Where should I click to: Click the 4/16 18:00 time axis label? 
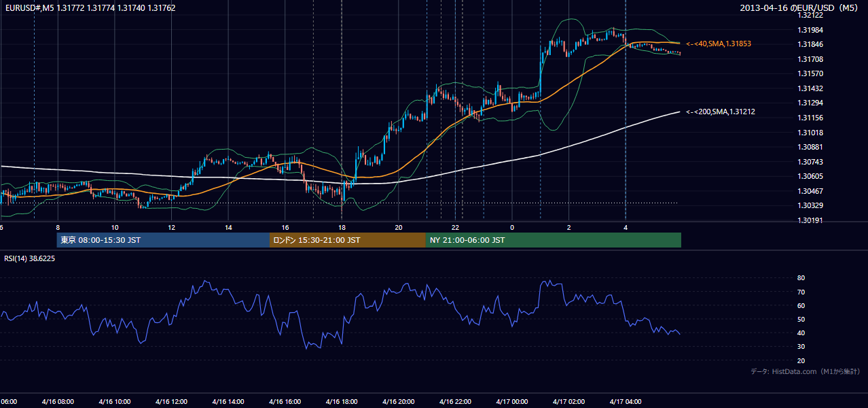[342, 402]
